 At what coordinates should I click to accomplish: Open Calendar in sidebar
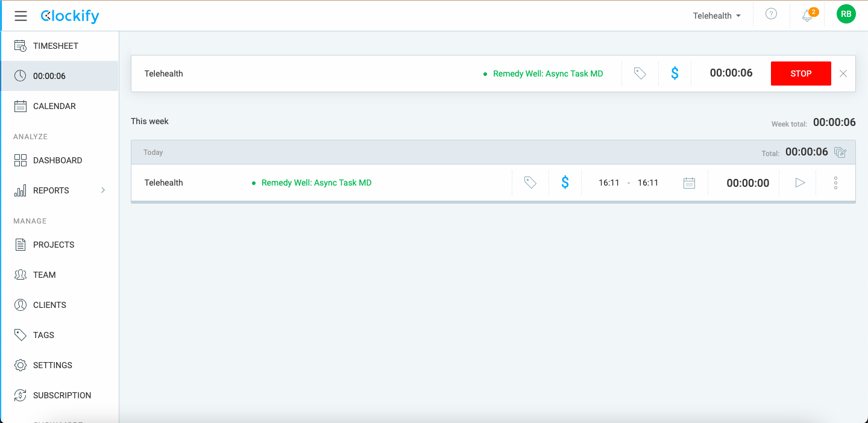click(x=60, y=106)
